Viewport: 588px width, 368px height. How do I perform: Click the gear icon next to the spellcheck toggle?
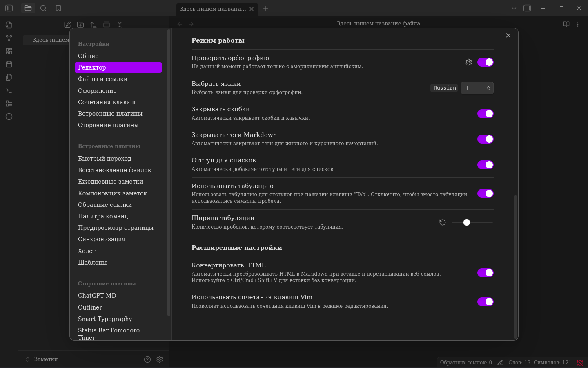click(x=468, y=62)
